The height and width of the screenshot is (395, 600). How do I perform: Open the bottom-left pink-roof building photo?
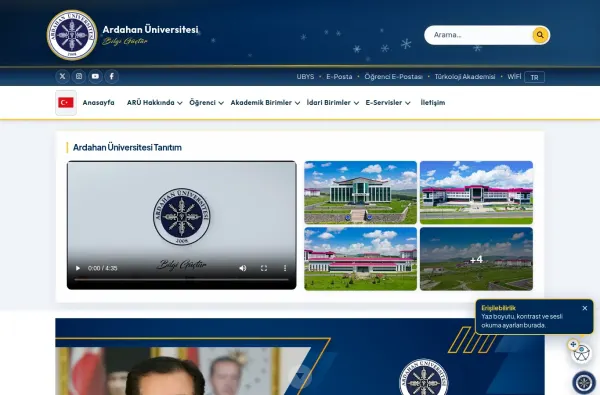(x=360, y=259)
